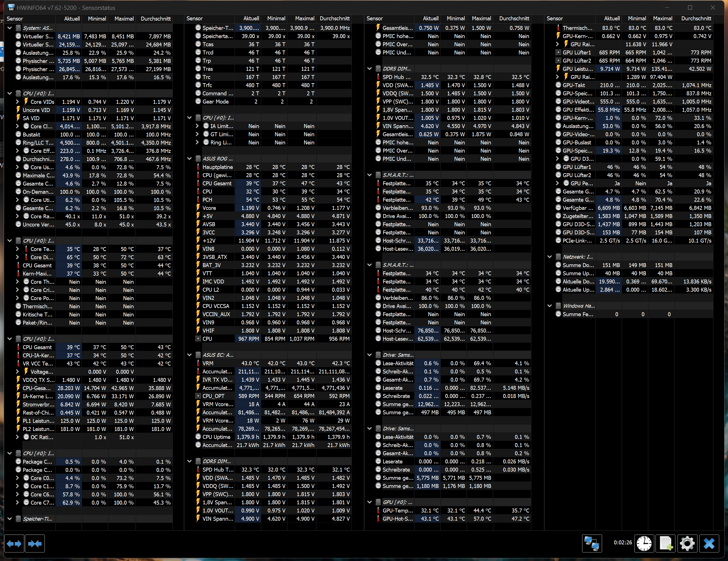Collapse the GPU [#0] sensor group
728x561 pixels.
[369, 502]
